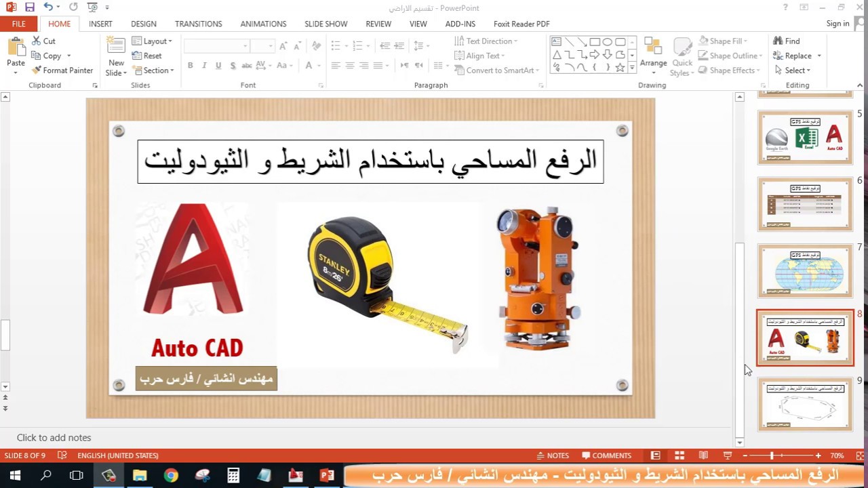868x488 pixels.
Task: Insert a New Slide via icon
Action: 116,46
